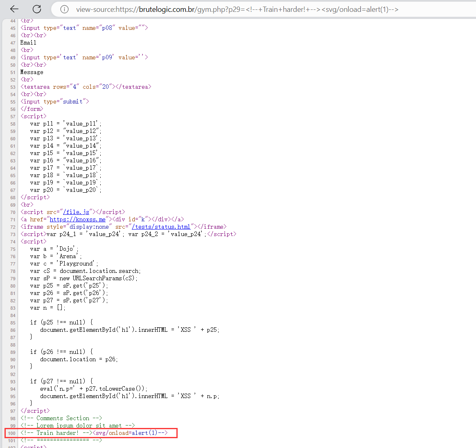The width and height of the screenshot is (476, 448).
Task: Follow the https://knoxss.me link
Action: tap(77, 219)
